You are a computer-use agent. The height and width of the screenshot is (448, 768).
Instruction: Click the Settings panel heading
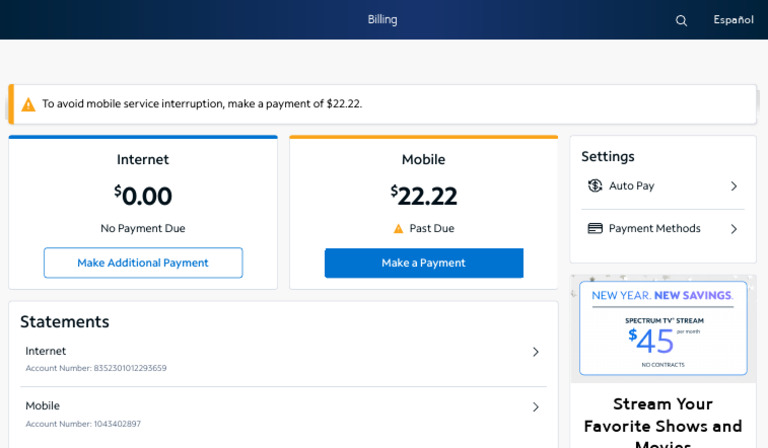tap(608, 157)
